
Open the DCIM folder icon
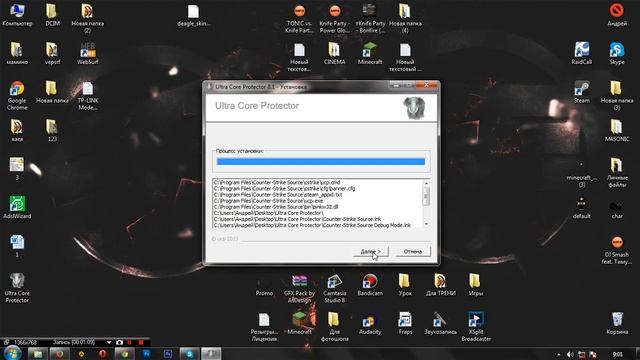pyautogui.click(x=52, y=15)
